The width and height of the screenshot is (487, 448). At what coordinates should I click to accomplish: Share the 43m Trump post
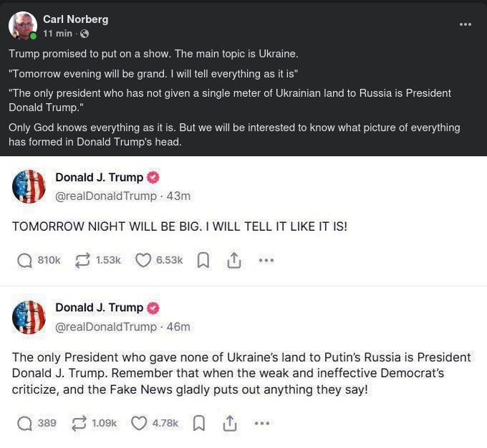point(233,261)
